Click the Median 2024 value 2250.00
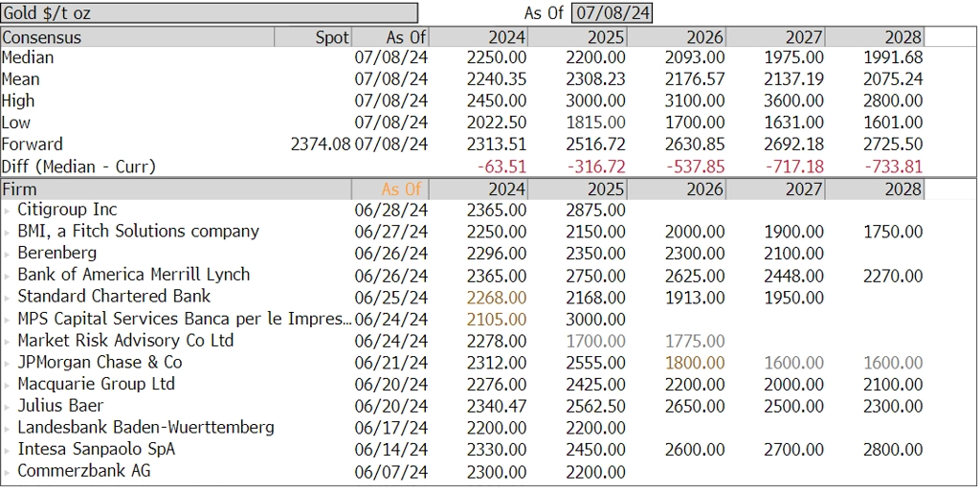Image resolution: width=980 pixels, height=490 pixels. coord(497,57)
